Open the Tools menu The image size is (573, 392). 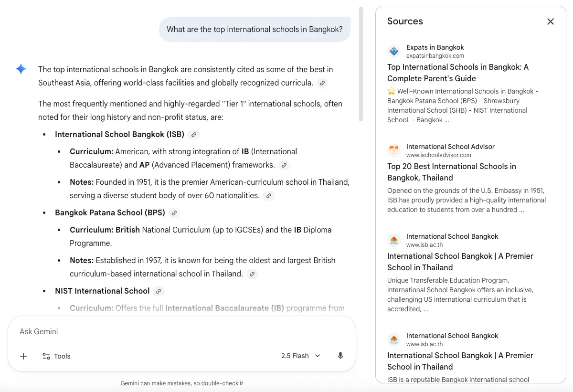[56, 356]
